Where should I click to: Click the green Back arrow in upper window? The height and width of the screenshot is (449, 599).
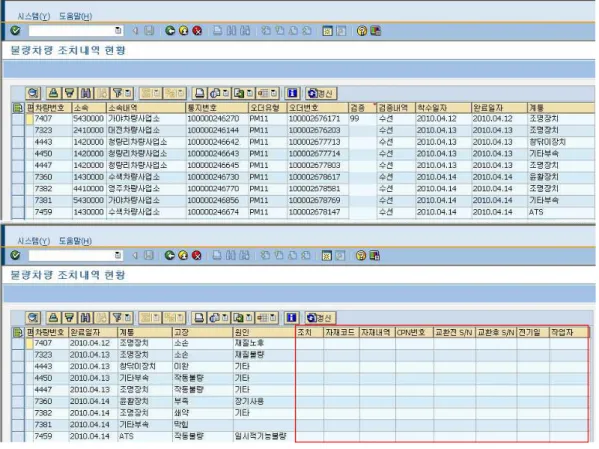[170, 31]
